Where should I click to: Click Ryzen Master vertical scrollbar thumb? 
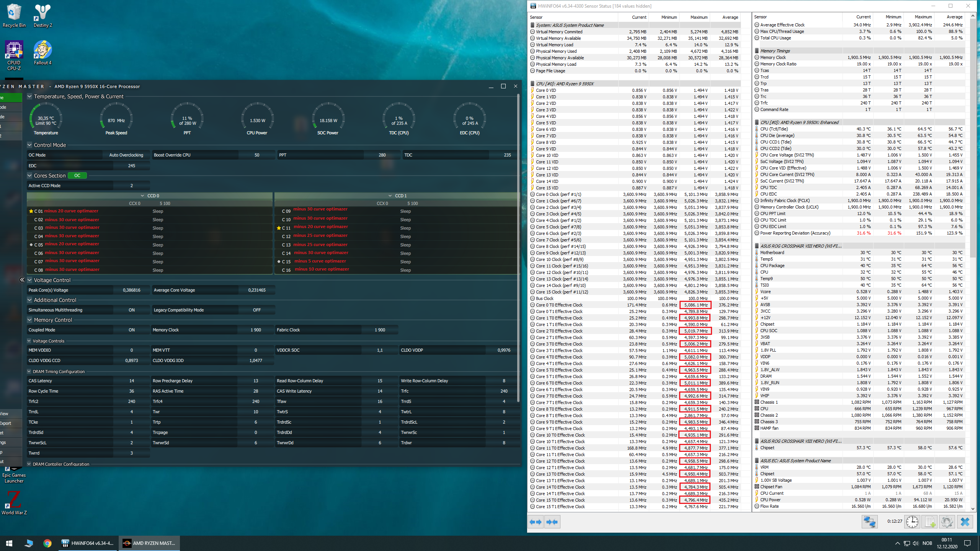(518, 248)
